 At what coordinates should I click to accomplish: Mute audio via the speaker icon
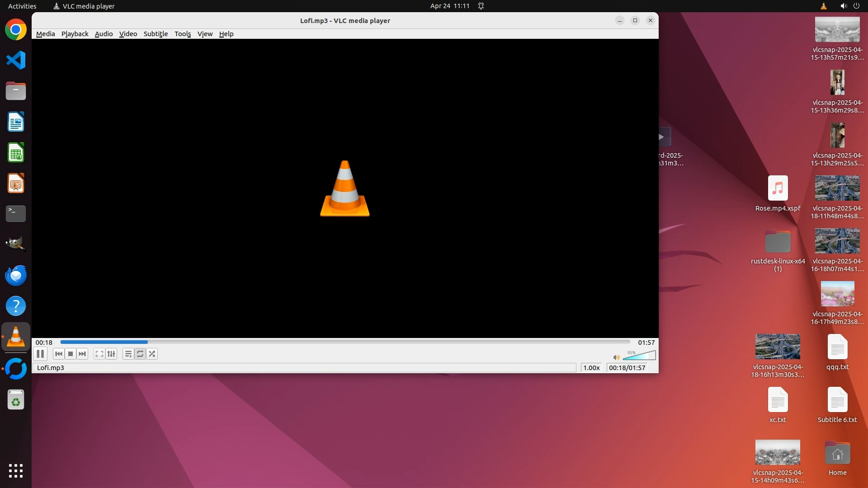click(x=616, y=357)
